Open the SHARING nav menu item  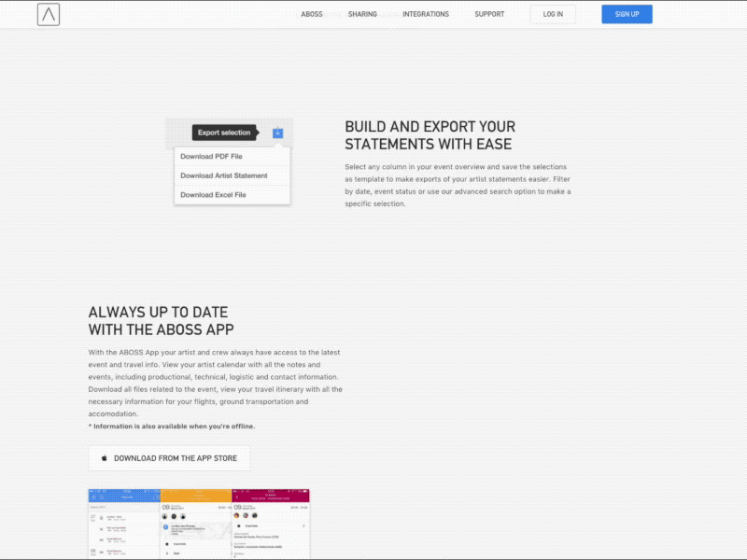[362, 14]
